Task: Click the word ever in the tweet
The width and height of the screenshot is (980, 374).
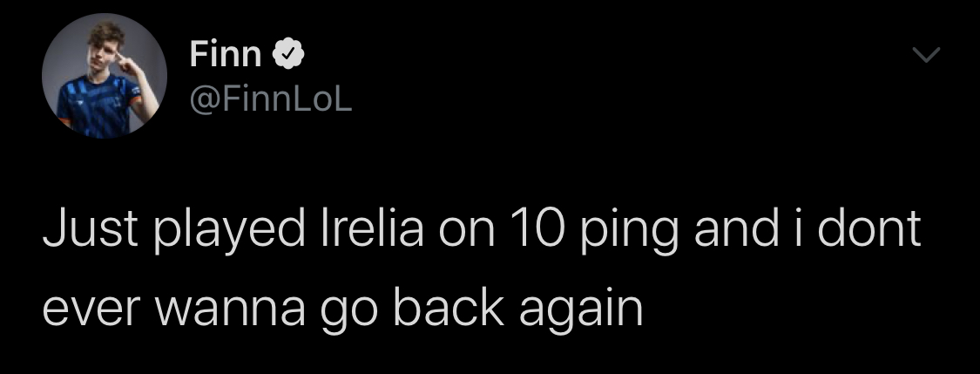Action: click(83, 310)
